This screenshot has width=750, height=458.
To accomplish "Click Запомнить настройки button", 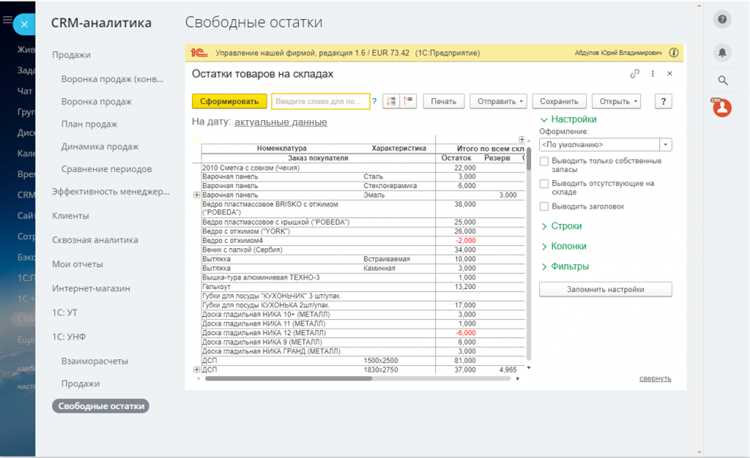I will tap(606, 289).
